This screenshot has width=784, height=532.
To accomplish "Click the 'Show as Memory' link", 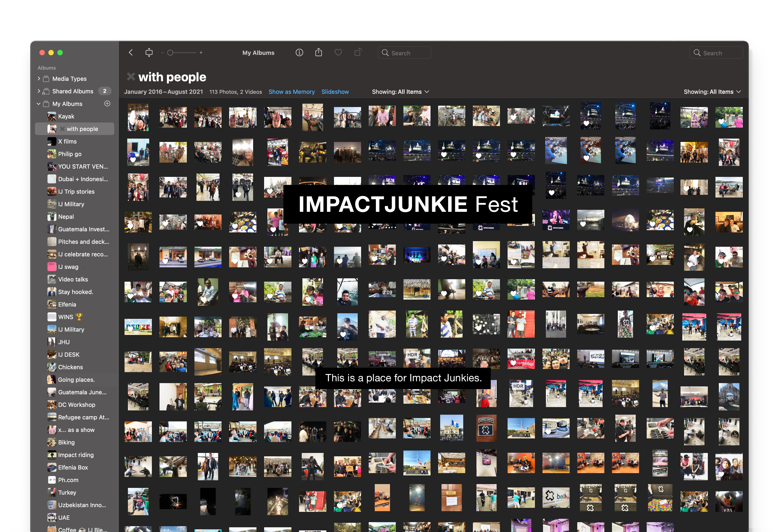I will pyautogui.click(x=291, y=91).
